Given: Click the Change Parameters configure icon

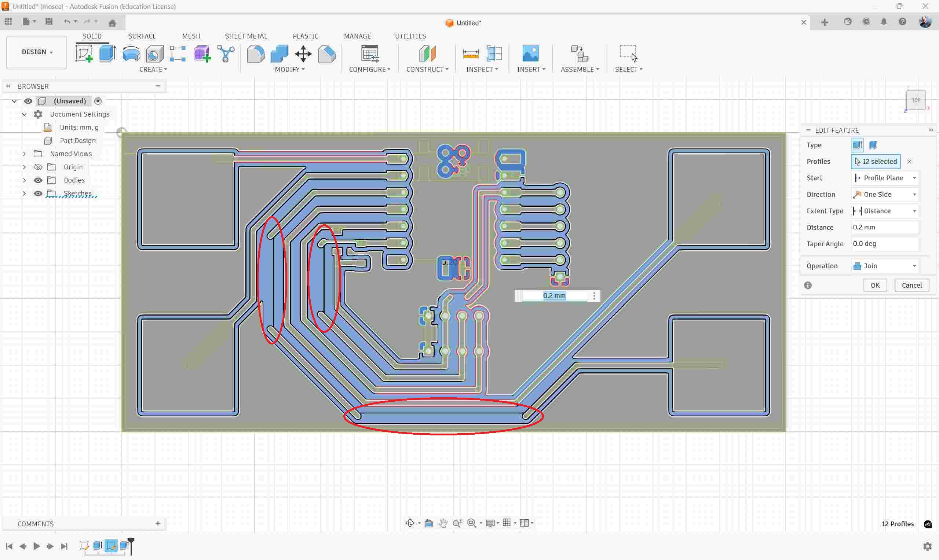Looking at the screenshot, I should coord(370,54).
